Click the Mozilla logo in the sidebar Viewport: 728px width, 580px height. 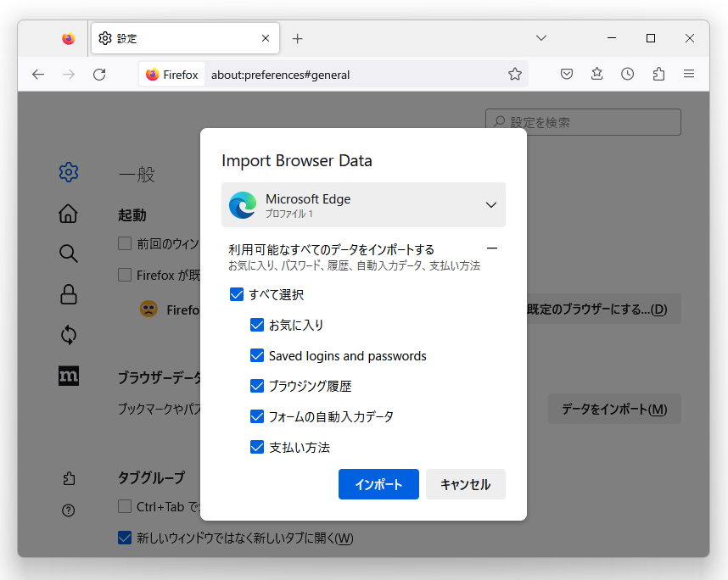point(69,375)
